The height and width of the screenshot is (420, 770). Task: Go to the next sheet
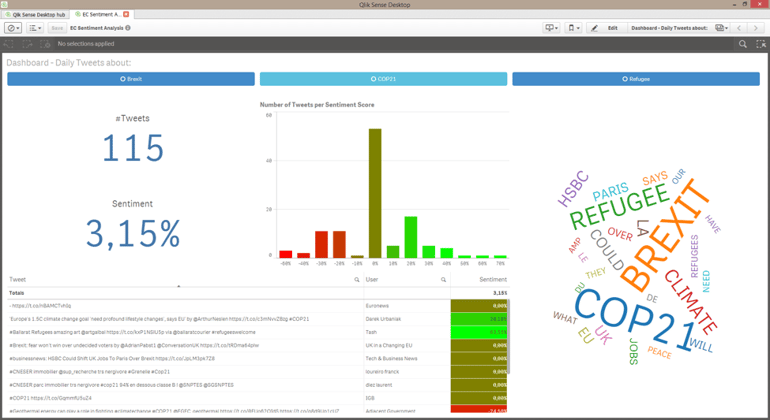tap(756, 28)
